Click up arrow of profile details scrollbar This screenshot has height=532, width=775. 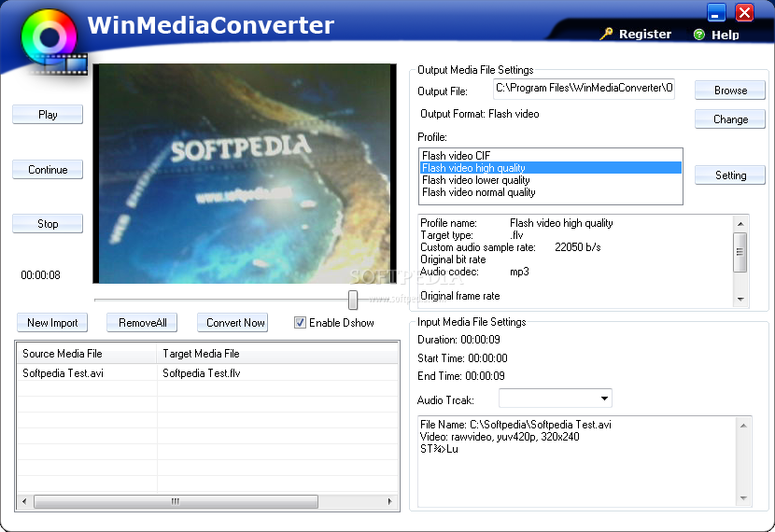click(x=740, y=224)
